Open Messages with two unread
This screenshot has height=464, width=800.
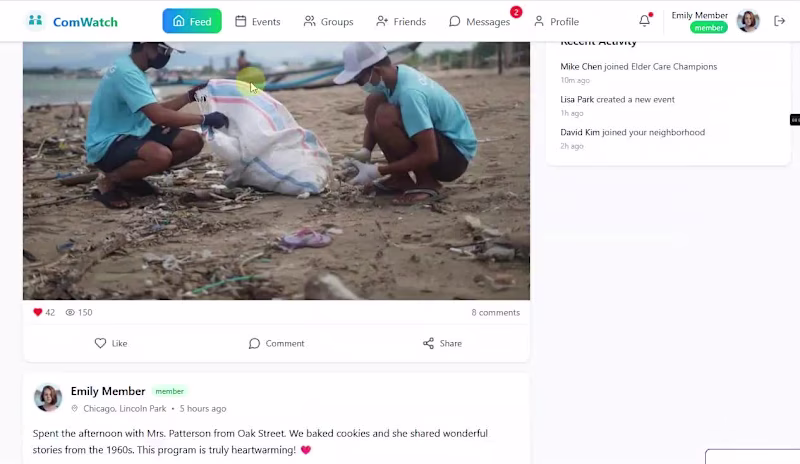pyautogui.click(x=479, y=21)
